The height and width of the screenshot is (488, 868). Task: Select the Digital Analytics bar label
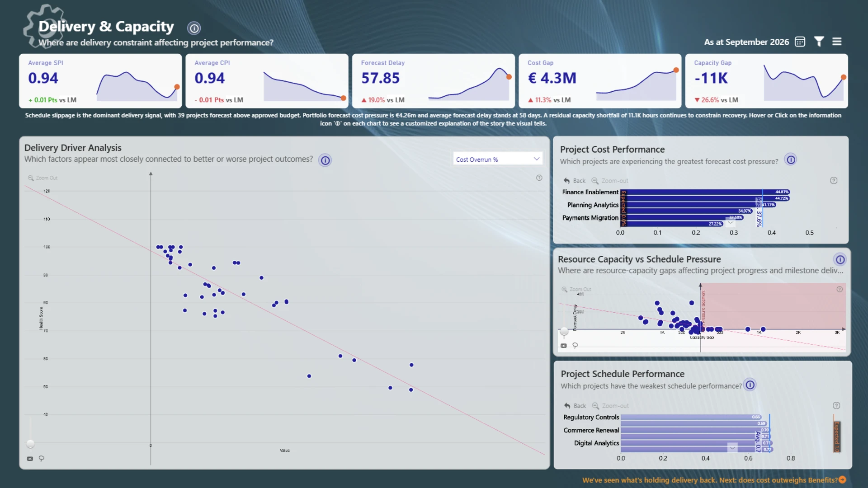tap(596, 443)
